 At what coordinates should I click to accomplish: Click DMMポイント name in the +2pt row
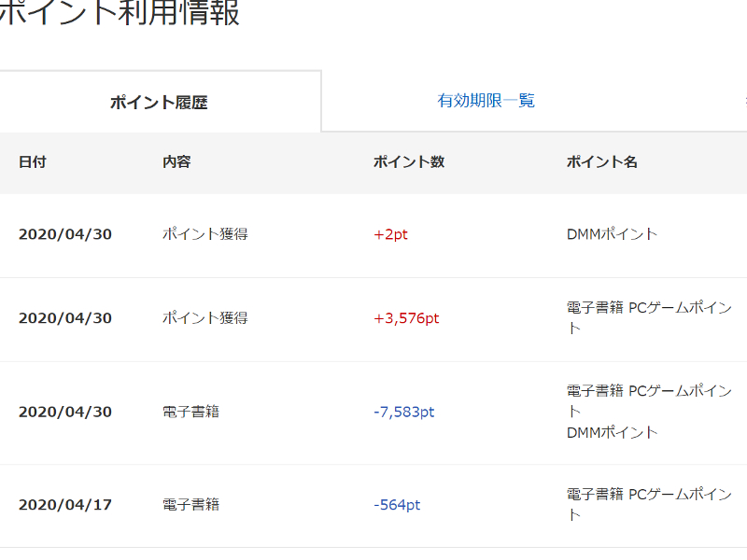(613, 234)
